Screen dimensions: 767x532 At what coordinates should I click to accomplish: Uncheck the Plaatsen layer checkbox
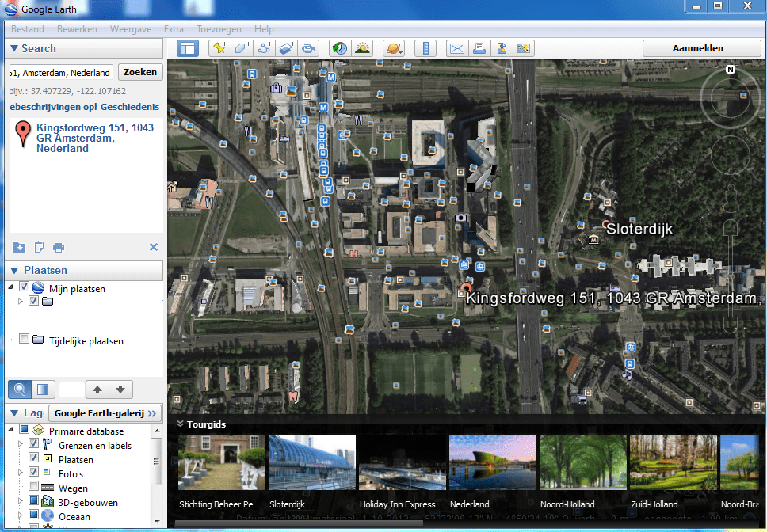point(33,458)
